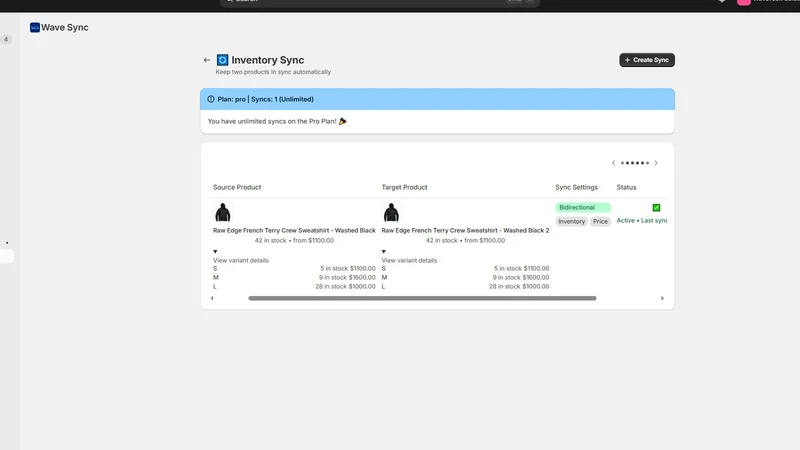Click the Source Product column header
Screen dimensions: 800x450
tap(237, 187)
